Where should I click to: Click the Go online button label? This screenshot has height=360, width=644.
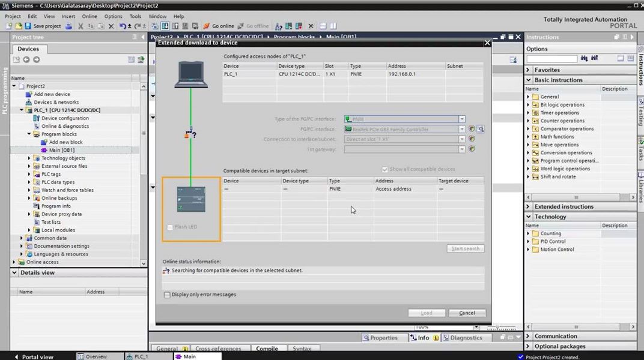pos(223,26)
